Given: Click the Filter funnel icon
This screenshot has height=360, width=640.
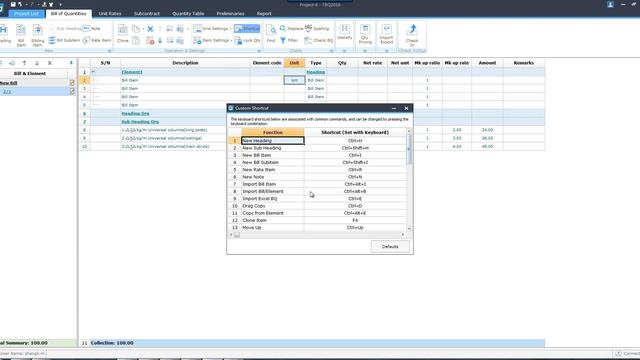Looking at the screenshot, I should pos(289,40).
